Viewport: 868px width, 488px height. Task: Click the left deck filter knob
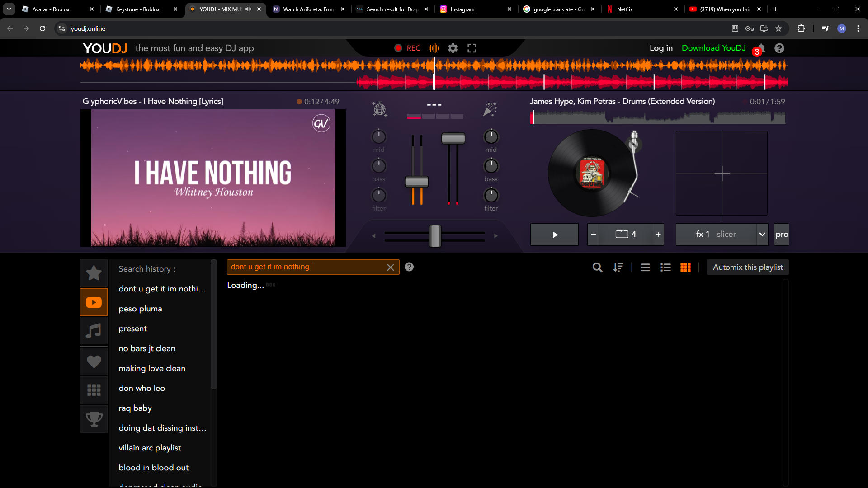click(x=379, y=195)
